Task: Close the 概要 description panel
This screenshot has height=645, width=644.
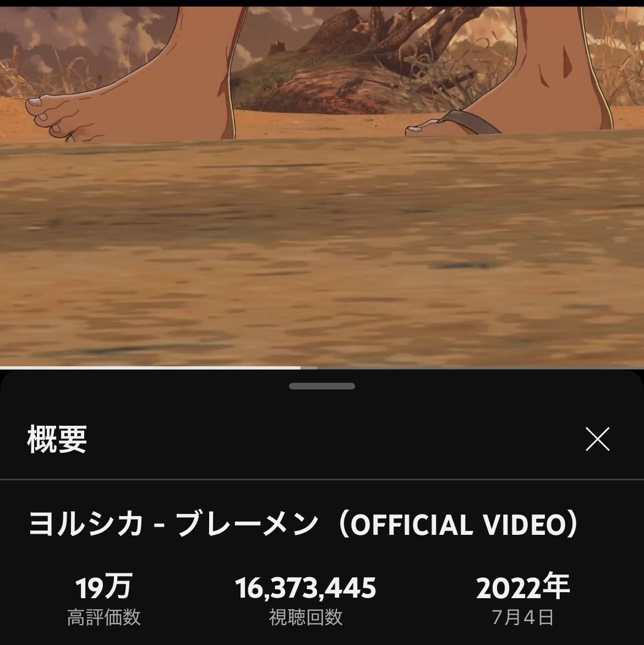Action: pos(597,439)
